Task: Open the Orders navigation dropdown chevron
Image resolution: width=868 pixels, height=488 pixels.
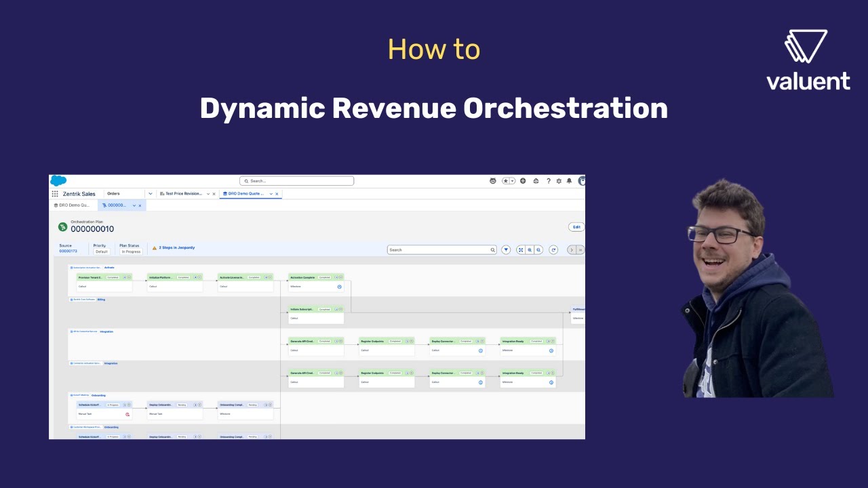Action: 151,194
